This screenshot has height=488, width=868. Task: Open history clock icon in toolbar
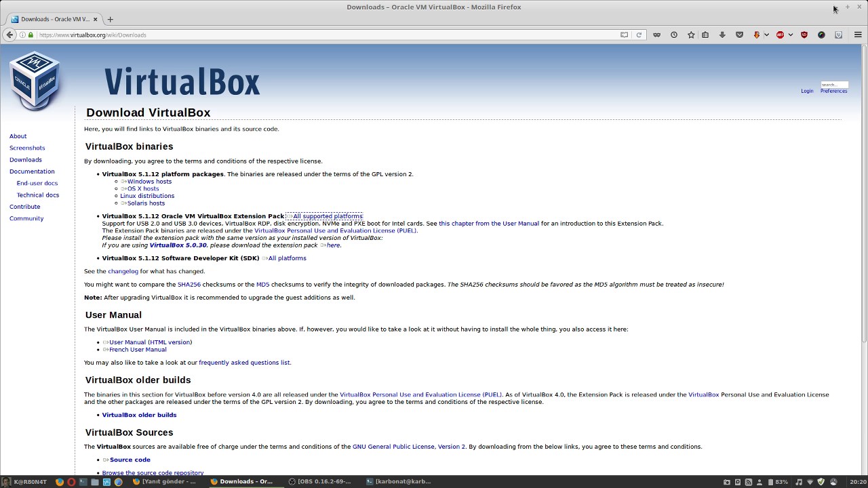point(673,35)
